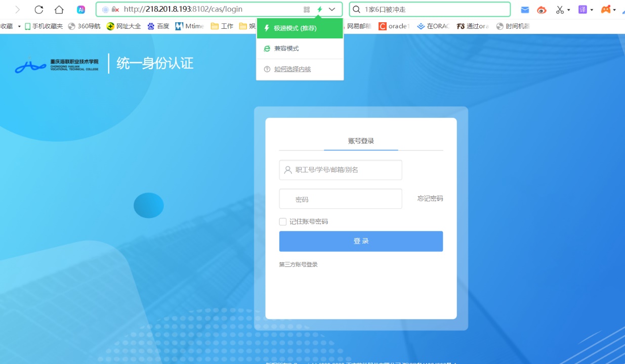The image size is (625, 364).
Task: Expand the address bar dropdown chevron
Action: pos(332,10)
